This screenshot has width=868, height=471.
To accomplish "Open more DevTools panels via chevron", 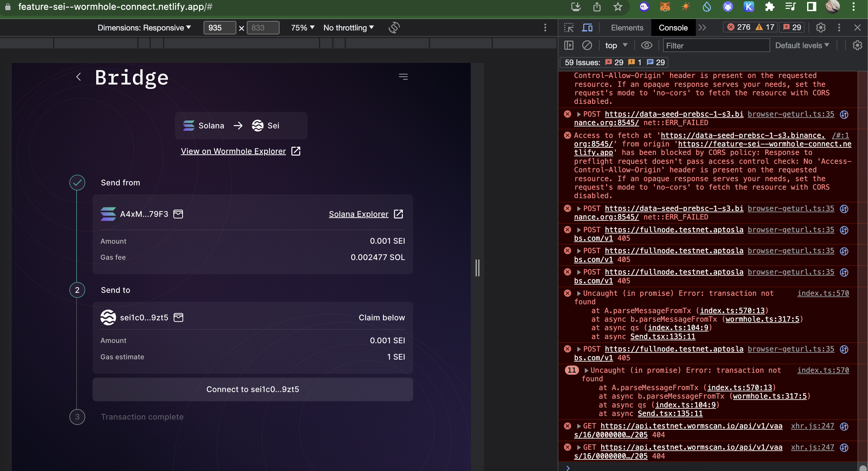I will pyautogui.click(x=703, y=28).
